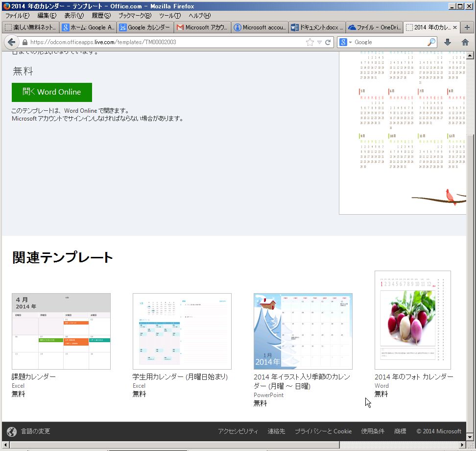The height and width of the screenshot is (451, 476).
Task: Open the ファイル(F) menu
Action: click(x=17, y=16)
